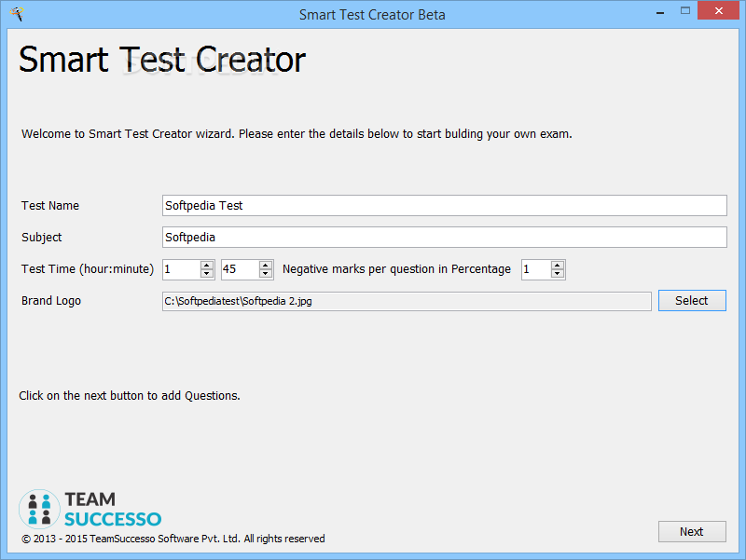Click the Test Name input field

coord(445,205)
